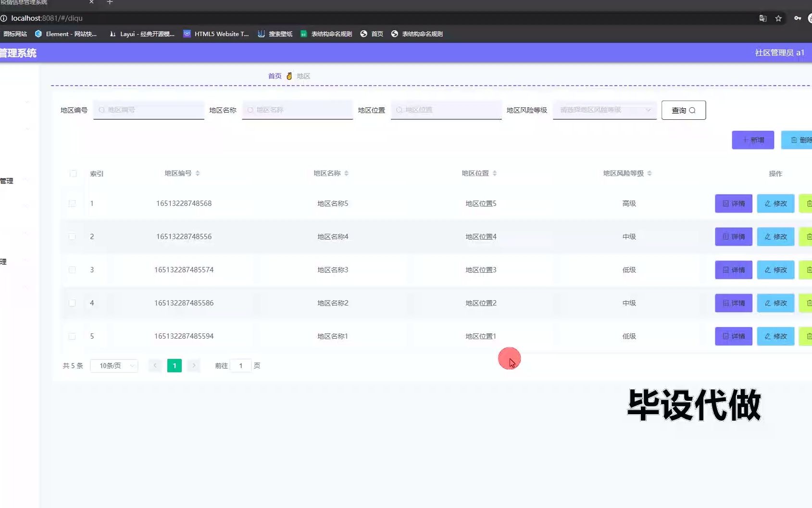The image size is (812, 508).
Task: Click the 详情 button for 地区名称2 row
Action: coord(733,303)
